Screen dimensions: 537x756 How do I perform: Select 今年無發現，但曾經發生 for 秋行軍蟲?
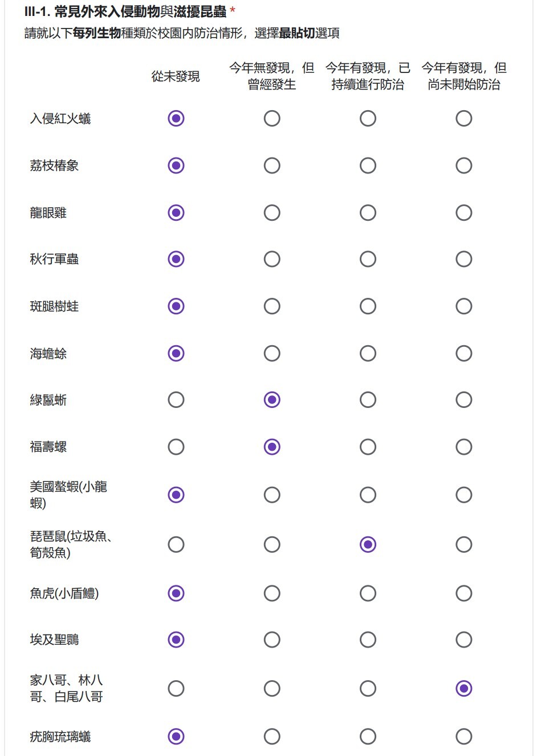[272, 259]
